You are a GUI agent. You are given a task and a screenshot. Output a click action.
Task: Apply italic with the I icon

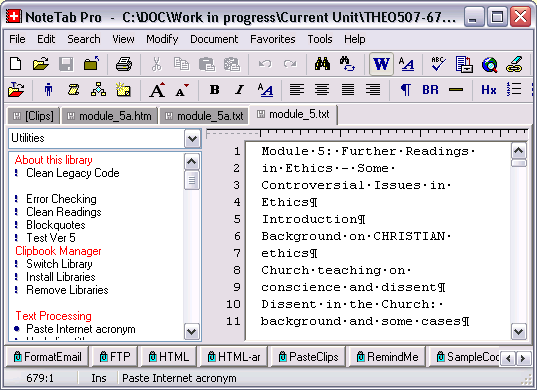(x=239, y=90)
